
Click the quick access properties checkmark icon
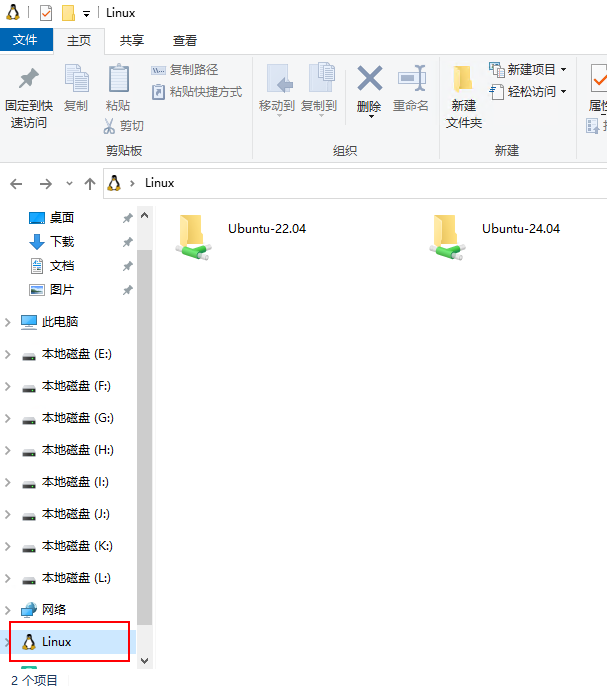tap(46, 13)
